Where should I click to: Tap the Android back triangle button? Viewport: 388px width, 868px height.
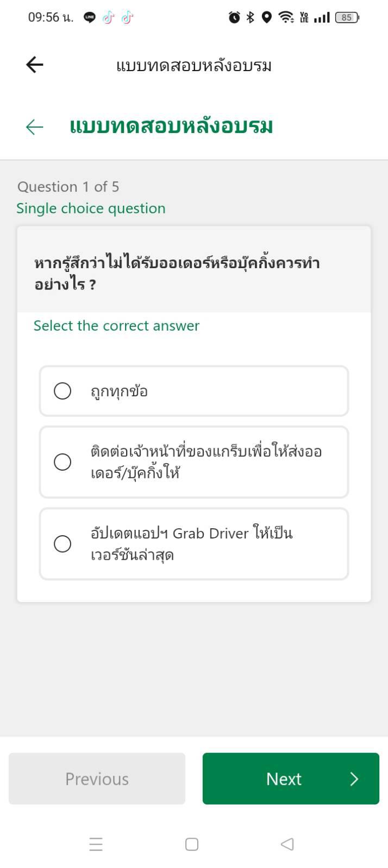click(287, 844)
